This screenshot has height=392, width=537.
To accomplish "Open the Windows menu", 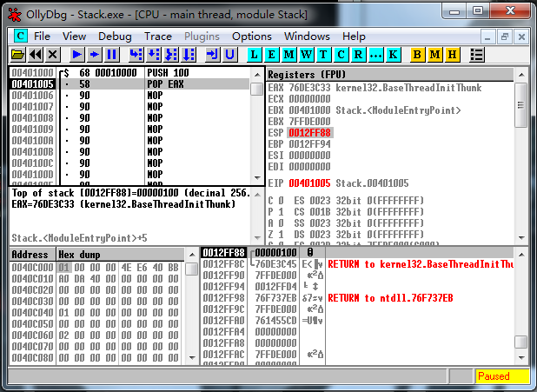I will coord(307,37).
